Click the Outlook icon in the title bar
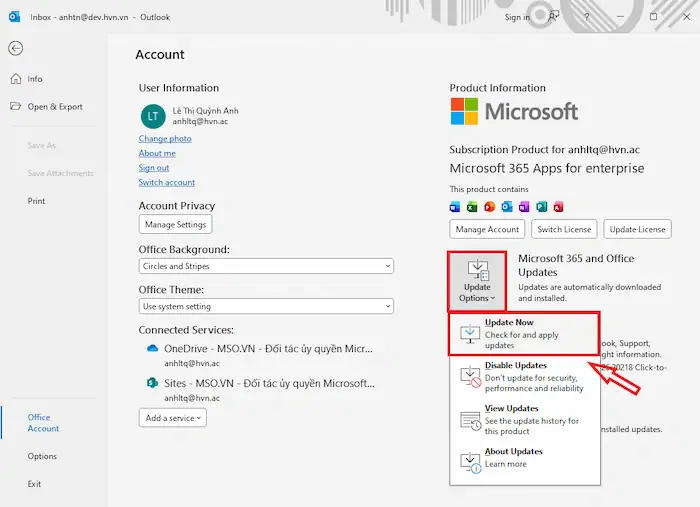Image resolution: width=700 pixels, height=507 pixels. [14, 17]
